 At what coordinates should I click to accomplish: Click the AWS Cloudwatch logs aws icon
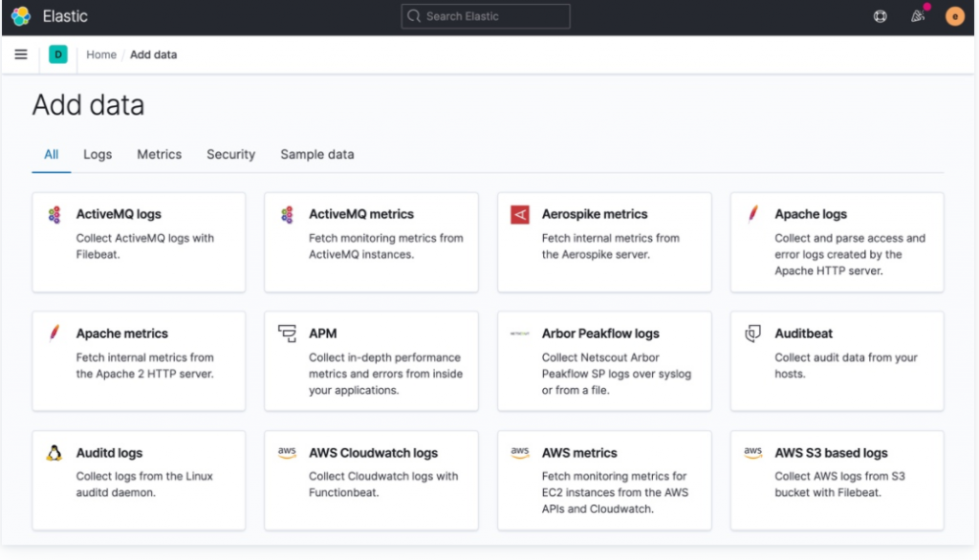287,452
